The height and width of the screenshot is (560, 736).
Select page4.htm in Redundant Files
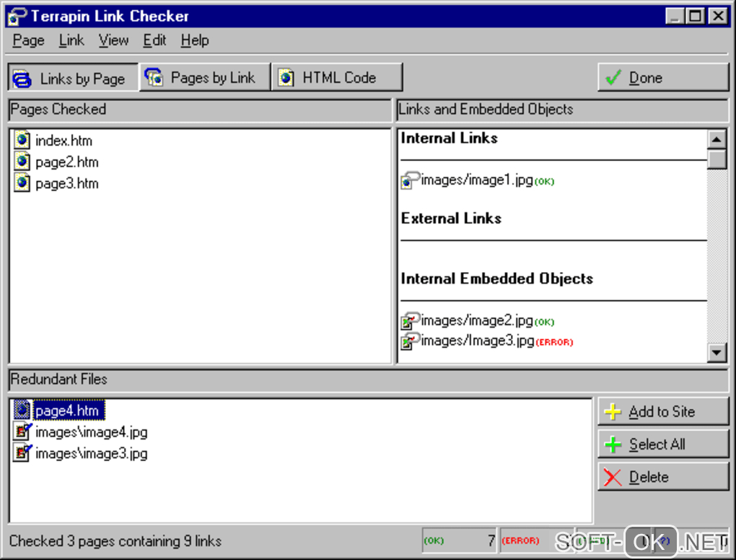69,411
